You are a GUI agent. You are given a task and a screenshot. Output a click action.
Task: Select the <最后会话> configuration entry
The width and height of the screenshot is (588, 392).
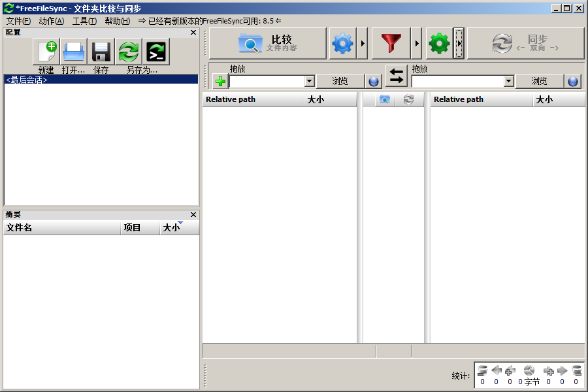(101, 80)
